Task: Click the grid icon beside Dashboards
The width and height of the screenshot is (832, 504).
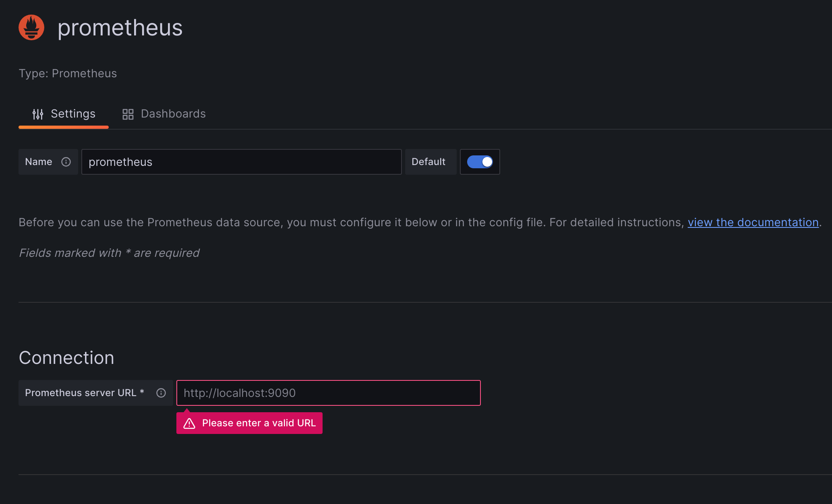Action: click(128, 114)
